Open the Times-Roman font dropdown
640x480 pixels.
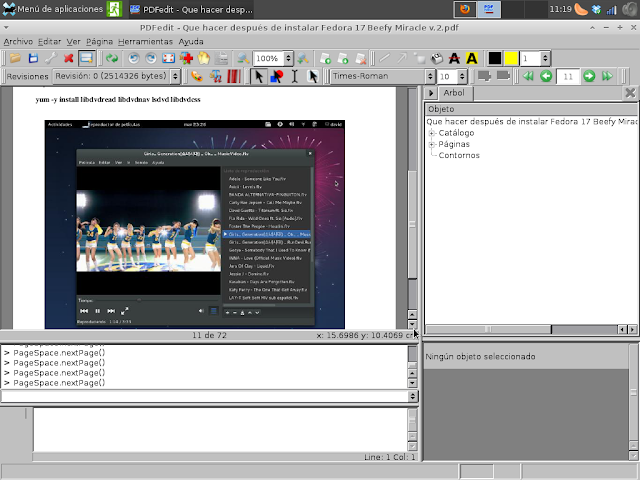382,76
